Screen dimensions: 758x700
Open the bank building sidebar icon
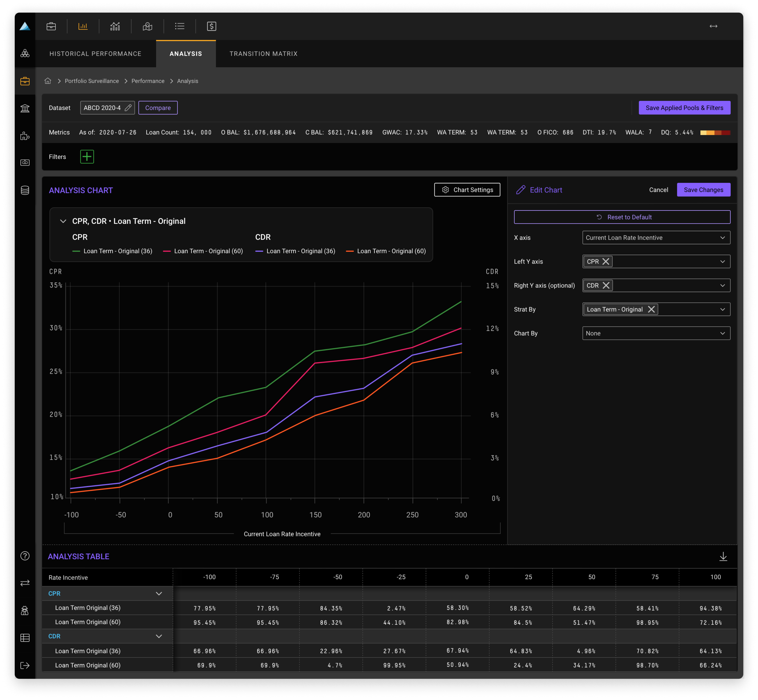click(25, 108)
